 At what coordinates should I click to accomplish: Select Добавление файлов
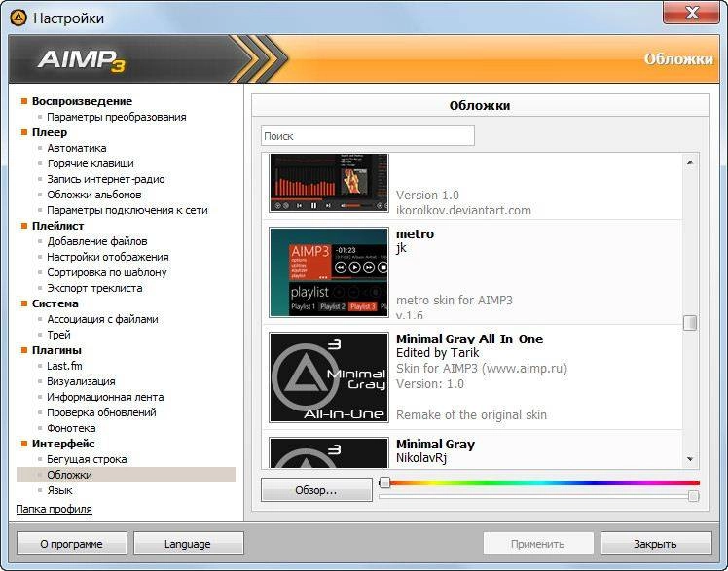click(97, 241)
